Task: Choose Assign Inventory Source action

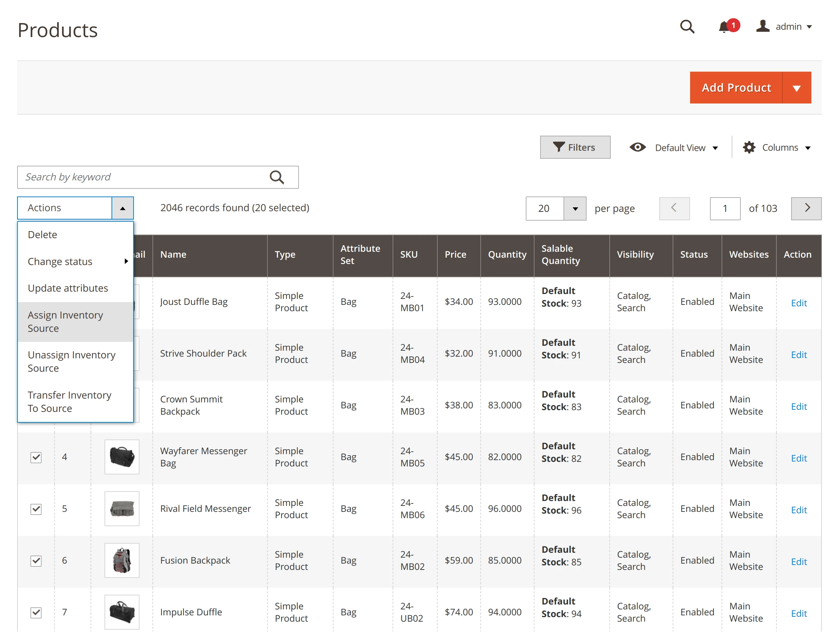Action: coord(65,321)
